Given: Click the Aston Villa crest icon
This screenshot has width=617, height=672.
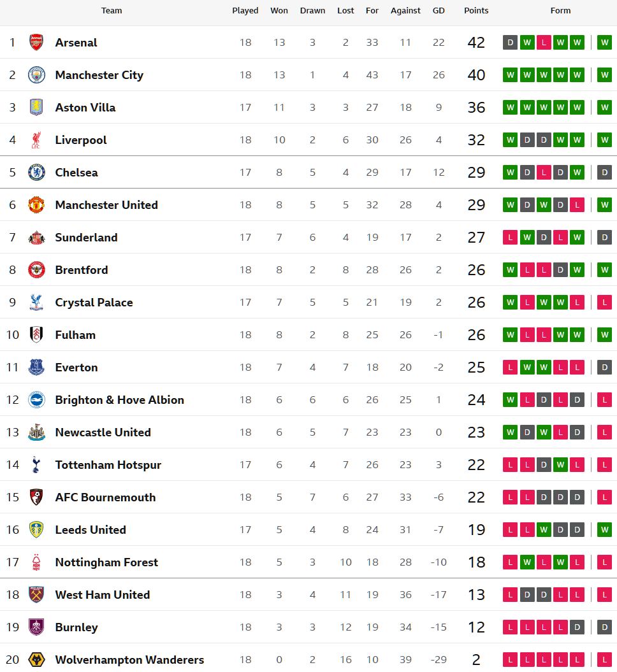Looking at the screenshot, I should coord(36,108).
